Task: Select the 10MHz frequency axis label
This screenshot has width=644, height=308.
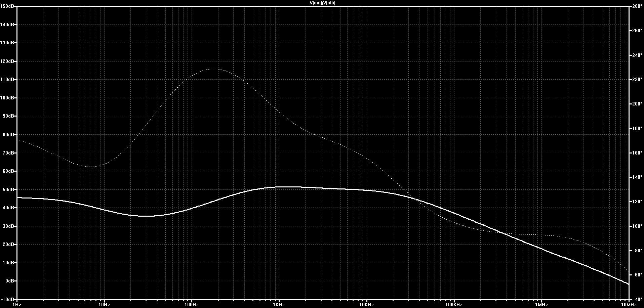Action: (629, 305)
